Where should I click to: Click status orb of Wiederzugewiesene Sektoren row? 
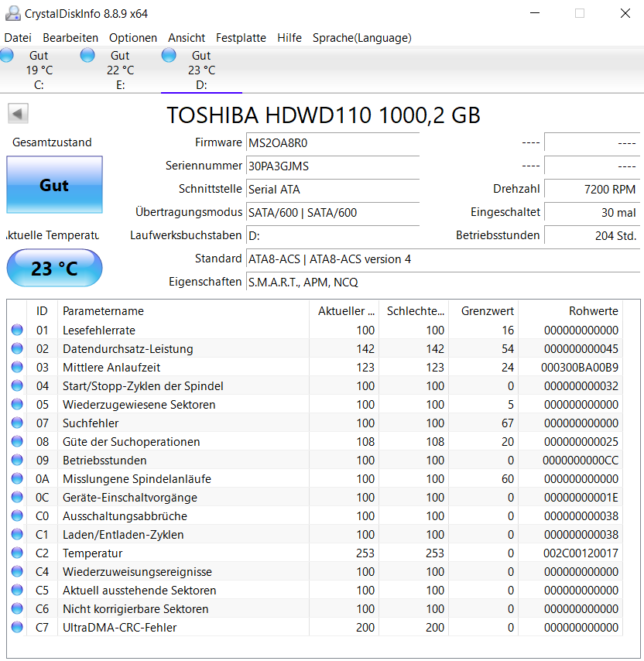17,404
